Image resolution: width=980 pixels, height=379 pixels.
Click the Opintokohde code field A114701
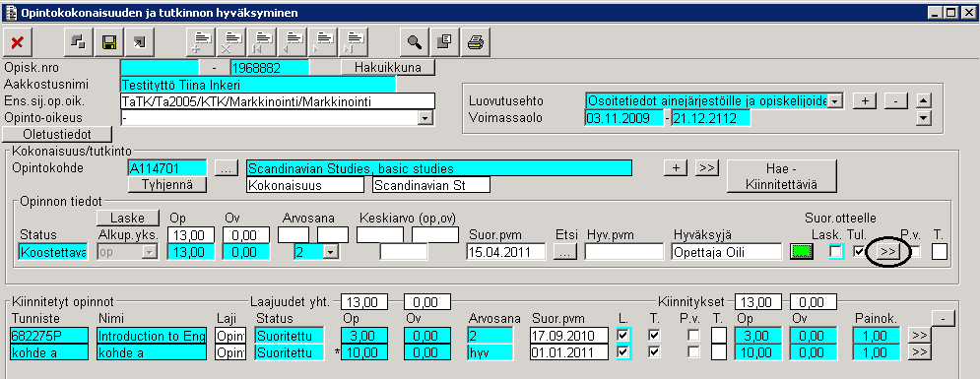click(166, 168)
